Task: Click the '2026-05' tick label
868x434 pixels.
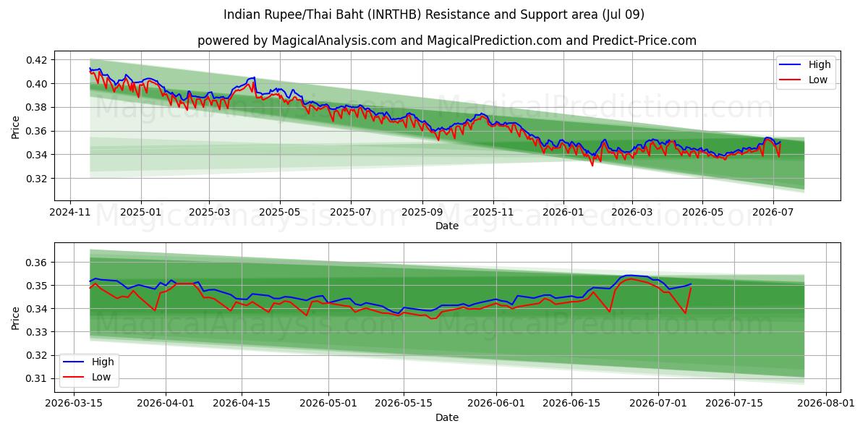Action: point(702,213)
